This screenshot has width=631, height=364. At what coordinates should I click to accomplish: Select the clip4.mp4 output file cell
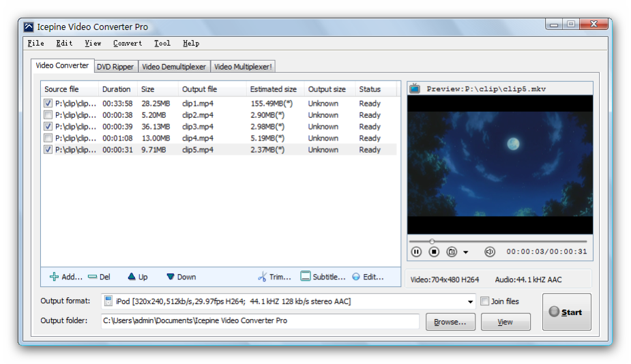coord(198,138)
